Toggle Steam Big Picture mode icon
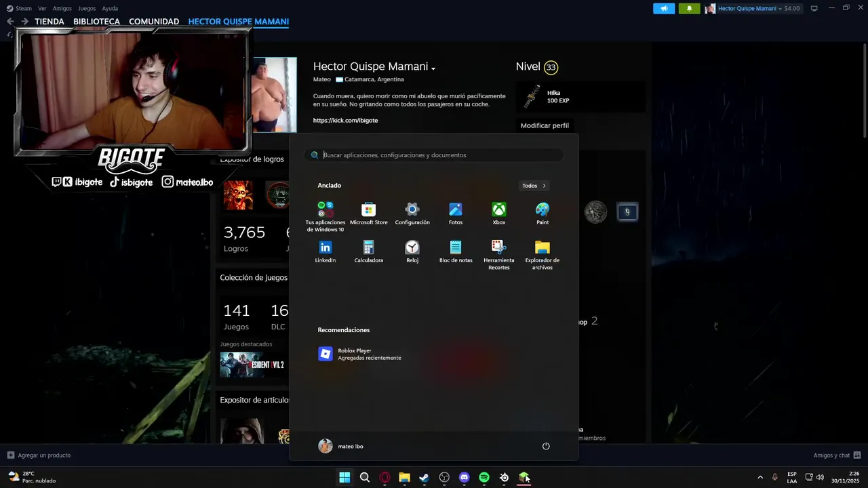The width and height of the screenshot is (868, 488). (x=814, y=8)
